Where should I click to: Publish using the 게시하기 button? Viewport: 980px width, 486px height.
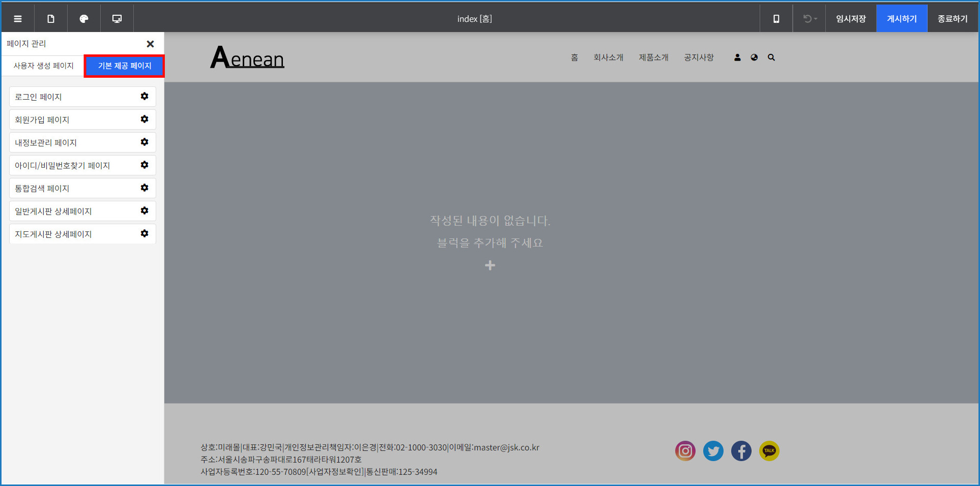(x=902, y=19)
